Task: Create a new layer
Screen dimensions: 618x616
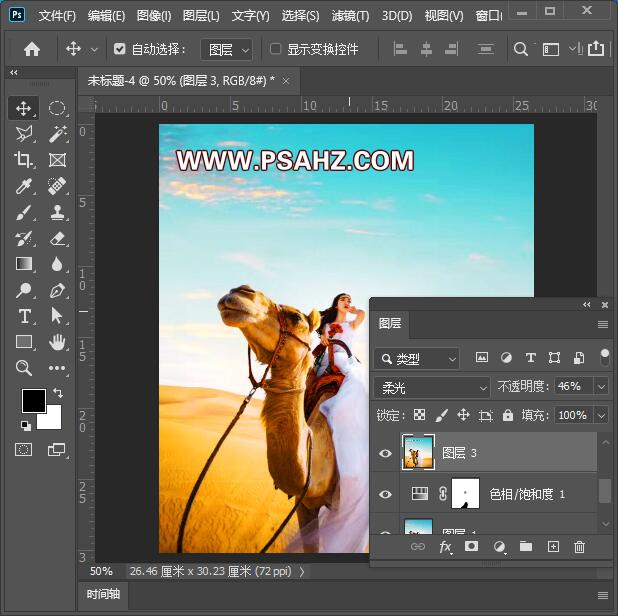Action: 553,547
